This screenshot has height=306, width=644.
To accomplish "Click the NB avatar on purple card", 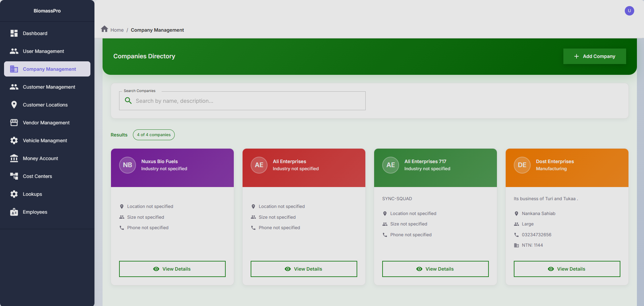I will (x=128, y=165).
